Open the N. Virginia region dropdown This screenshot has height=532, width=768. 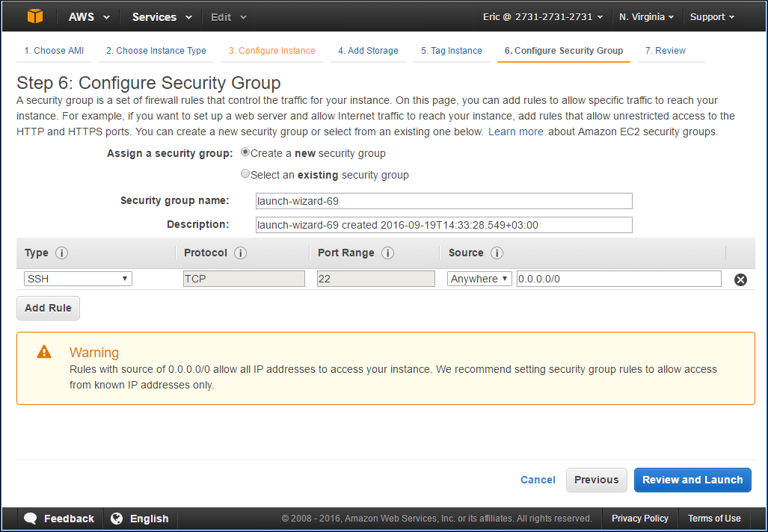[x=647, y=16]
